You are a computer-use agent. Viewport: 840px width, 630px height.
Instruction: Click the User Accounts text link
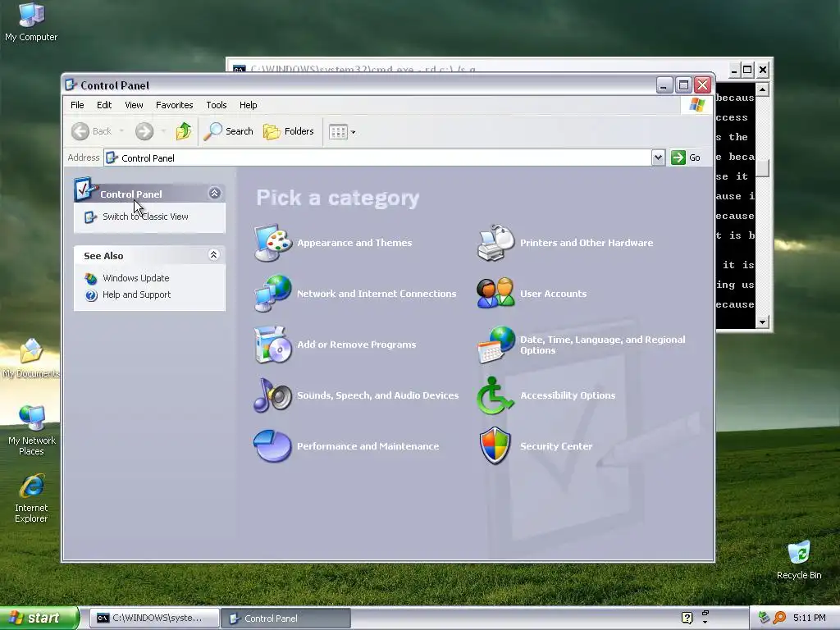(x=554, y=294)
